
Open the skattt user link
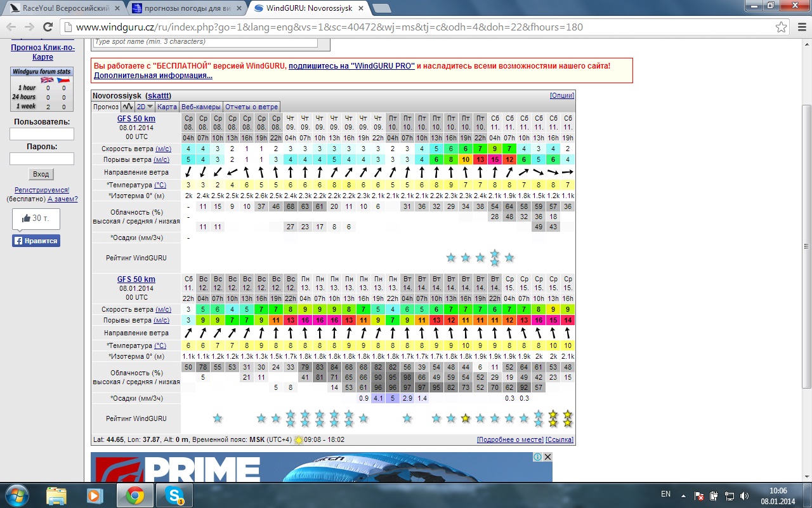coord(159,95)
